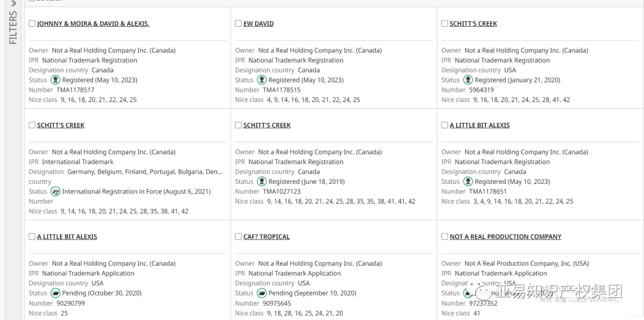Tick the CAF? TROPICAL checkbox
Image resolution: width=644 pixels, height=320 pixels.
239,237
